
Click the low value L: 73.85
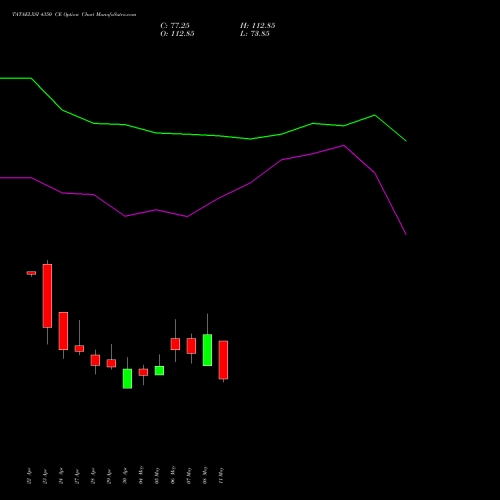pos(255,34)
